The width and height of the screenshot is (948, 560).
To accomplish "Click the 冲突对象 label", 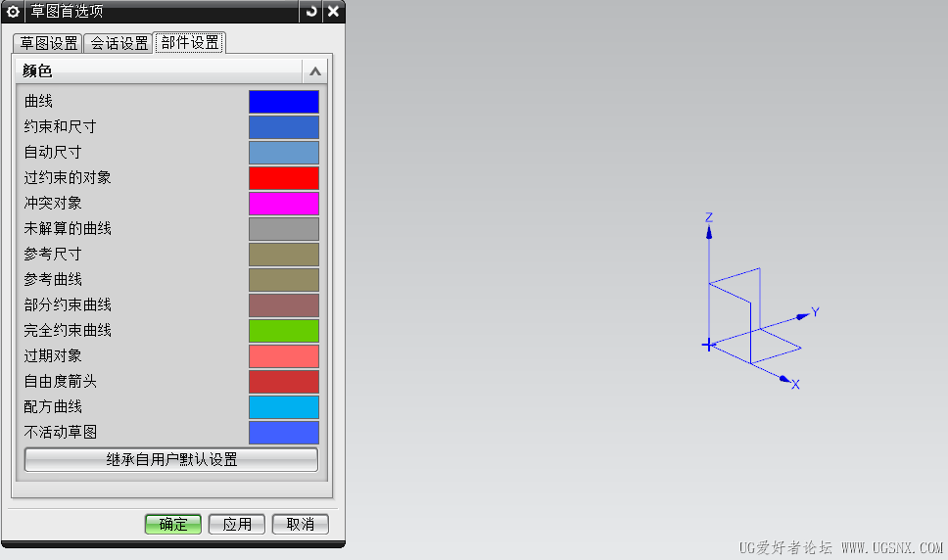I will pyautogui.click(x=53, y=203).
